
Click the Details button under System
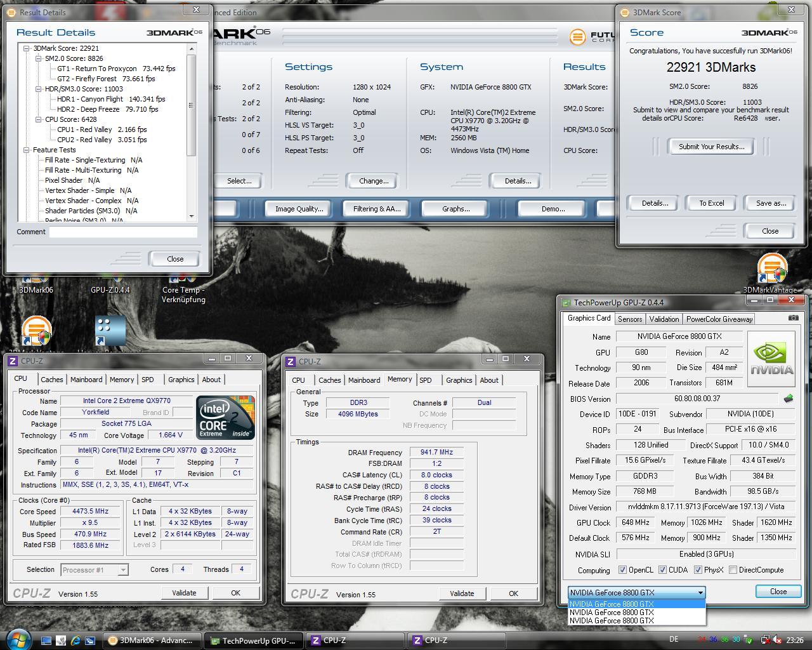pyautogui.click(x=517, y=181)
